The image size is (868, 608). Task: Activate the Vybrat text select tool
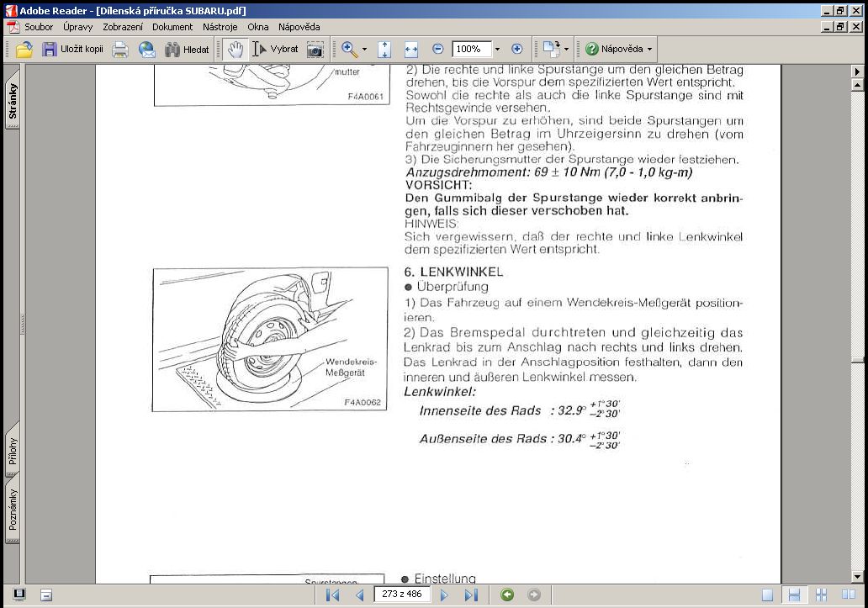pyautogui.click(x=275, y=50)
